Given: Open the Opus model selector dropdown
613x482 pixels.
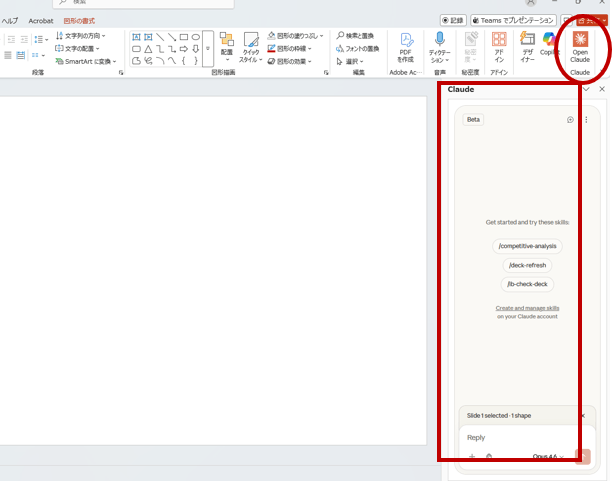Looking at the screenshot, I should [x=548, y=457].
